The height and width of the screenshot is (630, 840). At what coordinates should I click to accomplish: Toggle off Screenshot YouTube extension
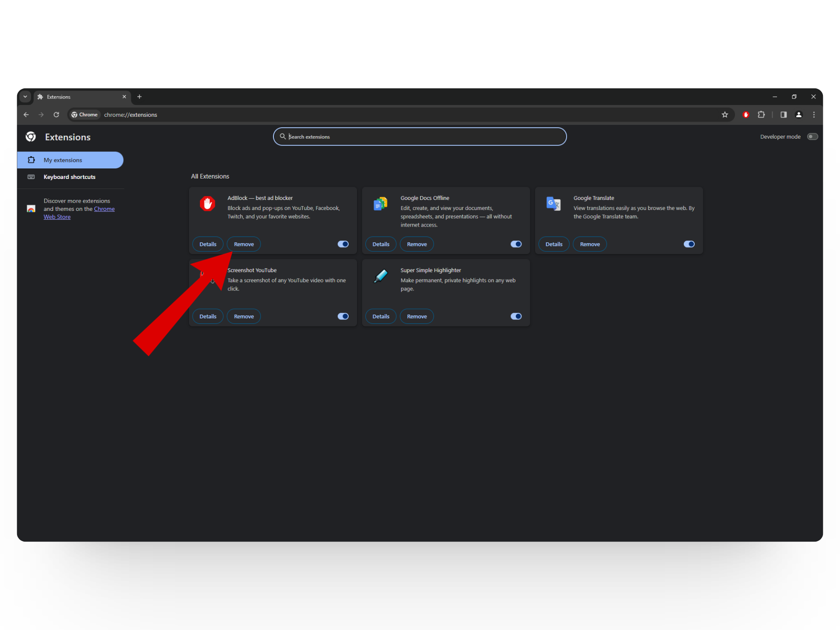click(x=343, y=316)
